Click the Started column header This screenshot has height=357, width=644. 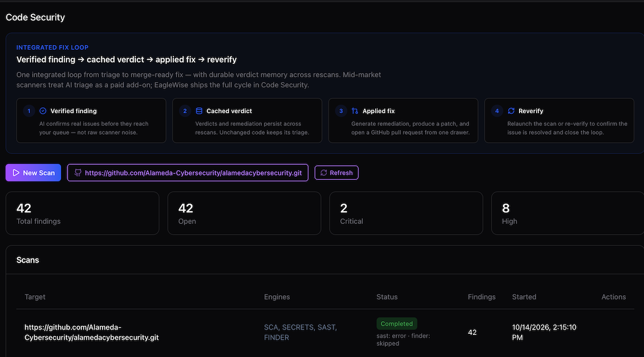click(x=524, y=297)
